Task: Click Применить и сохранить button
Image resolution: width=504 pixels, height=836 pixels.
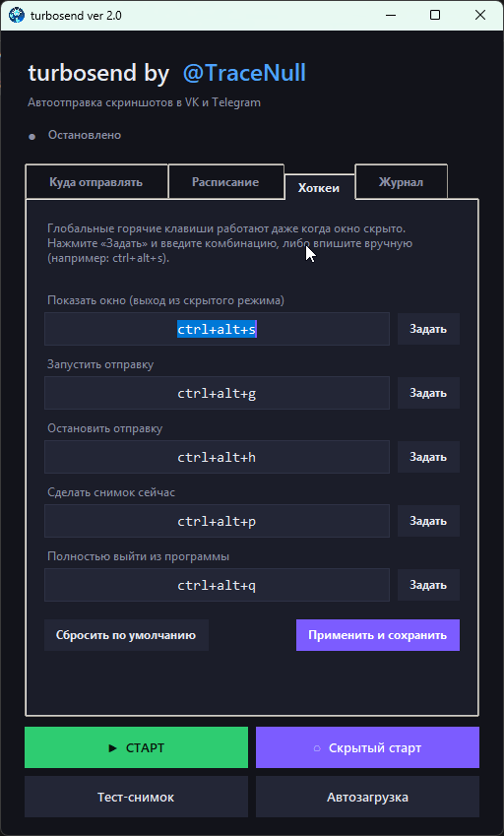Action: coord(378,635)
